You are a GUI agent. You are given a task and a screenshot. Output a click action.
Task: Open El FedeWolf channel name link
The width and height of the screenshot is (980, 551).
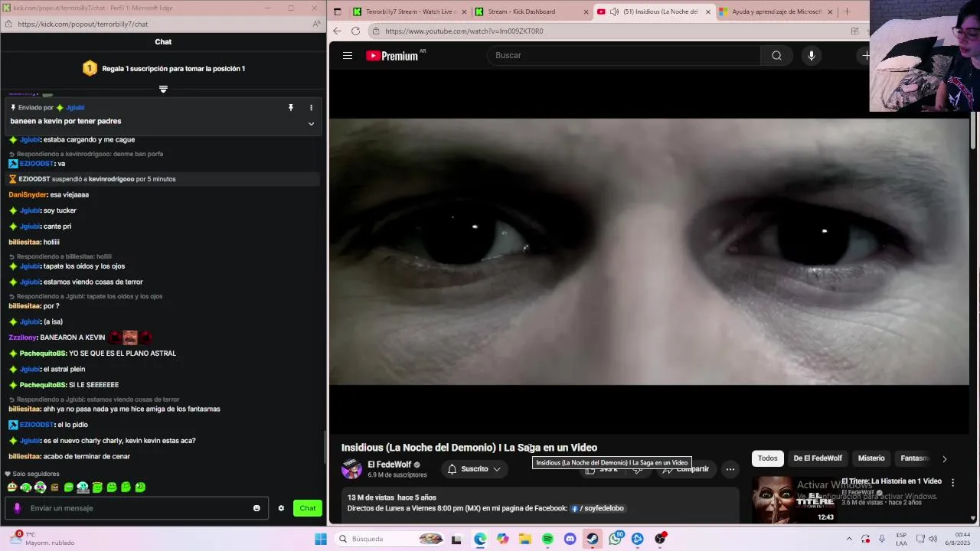pyautogui.click(x=389, y=465)
